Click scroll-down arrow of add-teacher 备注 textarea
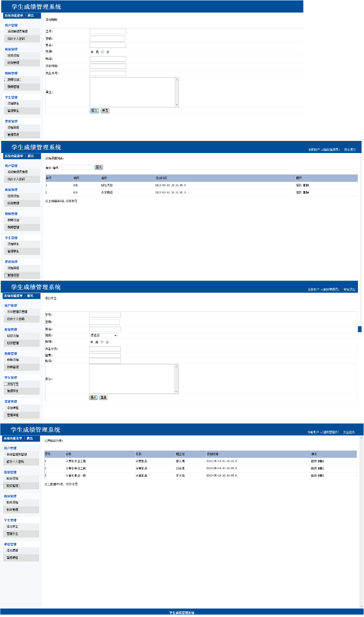Screen dimensions: 364x617 tap(177, 105)
